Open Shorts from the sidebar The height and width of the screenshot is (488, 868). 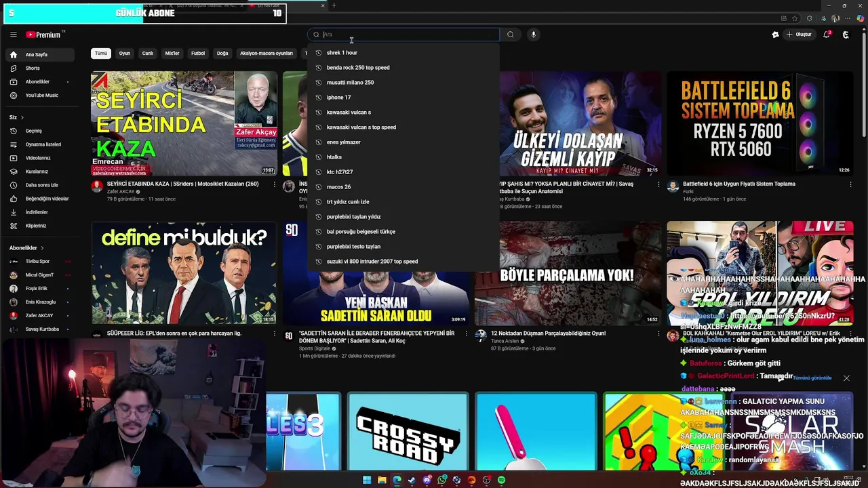(x=39, y=68)
